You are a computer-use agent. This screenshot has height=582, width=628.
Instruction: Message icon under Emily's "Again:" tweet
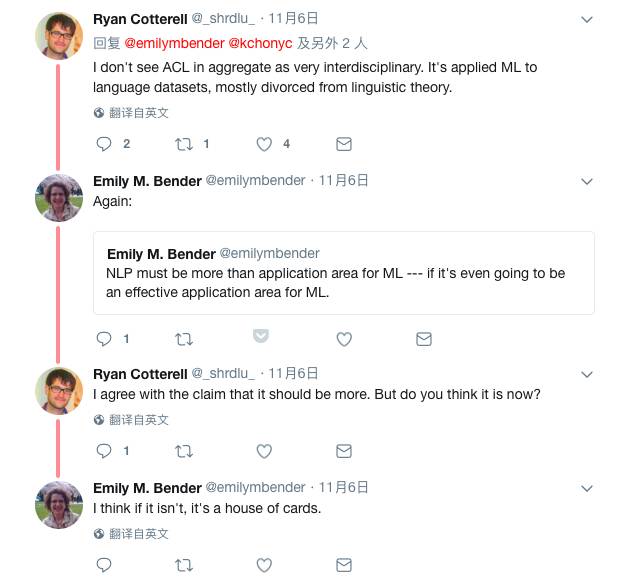tap(423, 339)
